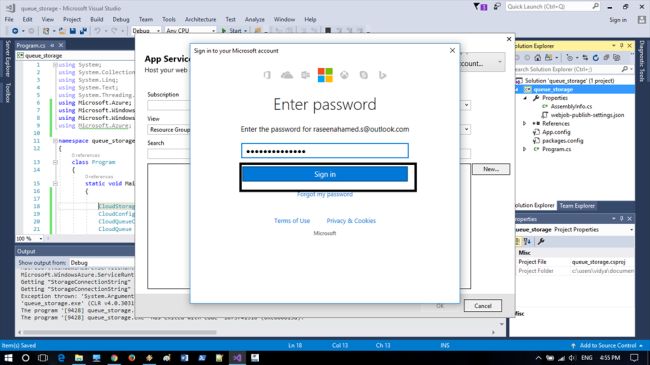Click Sign in at top right of Visual Studio

pyautogui.click(x=618, y=20)
